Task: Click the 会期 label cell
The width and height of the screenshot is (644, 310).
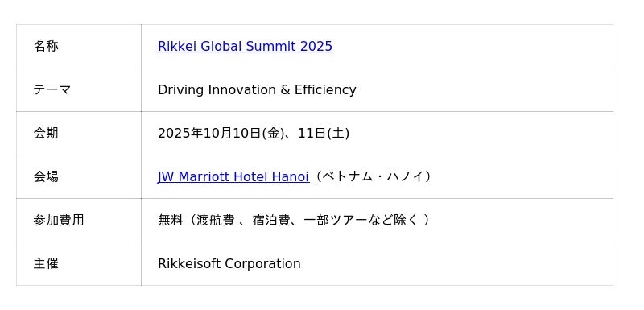Action: [x=79, y=133]
